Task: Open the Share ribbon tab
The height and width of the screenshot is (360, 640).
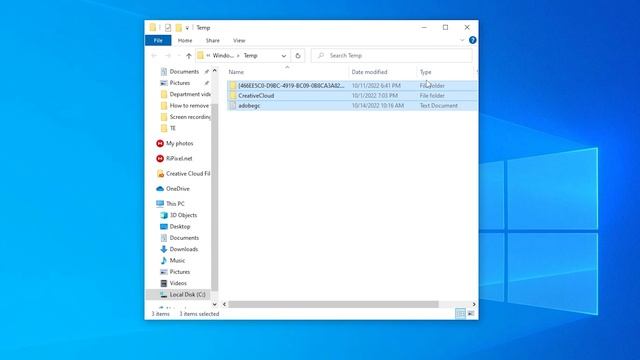Action: pyautogui.click(x=213, y=40)
